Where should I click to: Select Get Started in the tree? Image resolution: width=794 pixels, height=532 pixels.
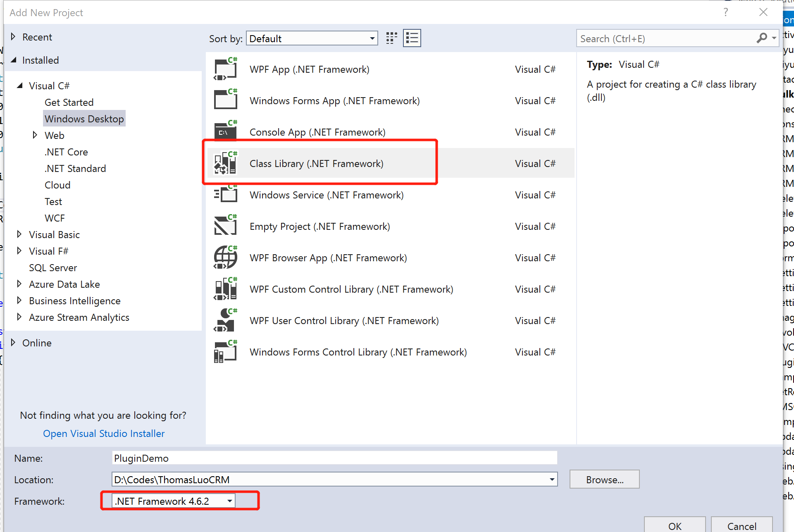(69, 102)
